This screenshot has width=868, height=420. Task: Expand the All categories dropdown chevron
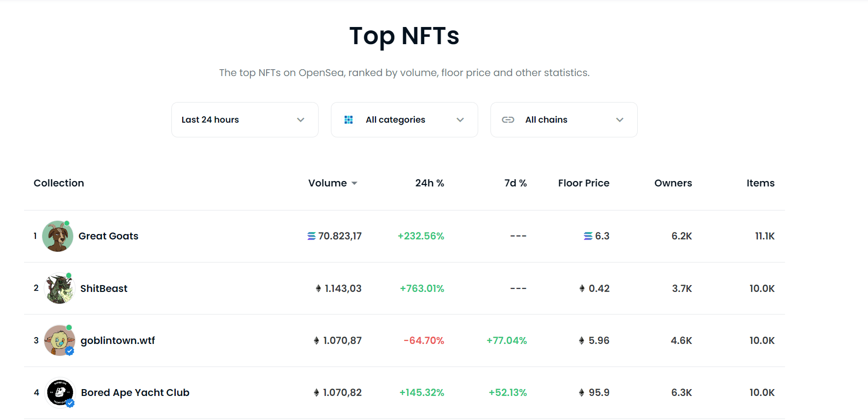460,120
